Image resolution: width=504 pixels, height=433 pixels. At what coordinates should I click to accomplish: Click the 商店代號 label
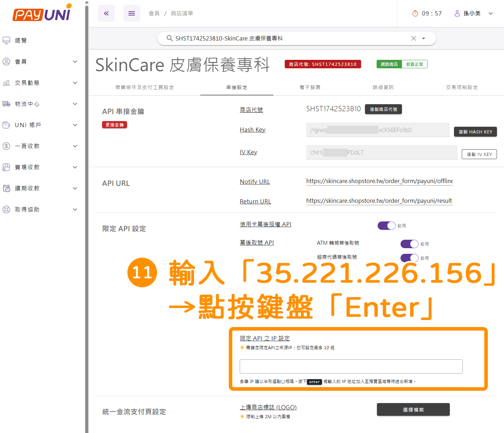click(251, 110)
